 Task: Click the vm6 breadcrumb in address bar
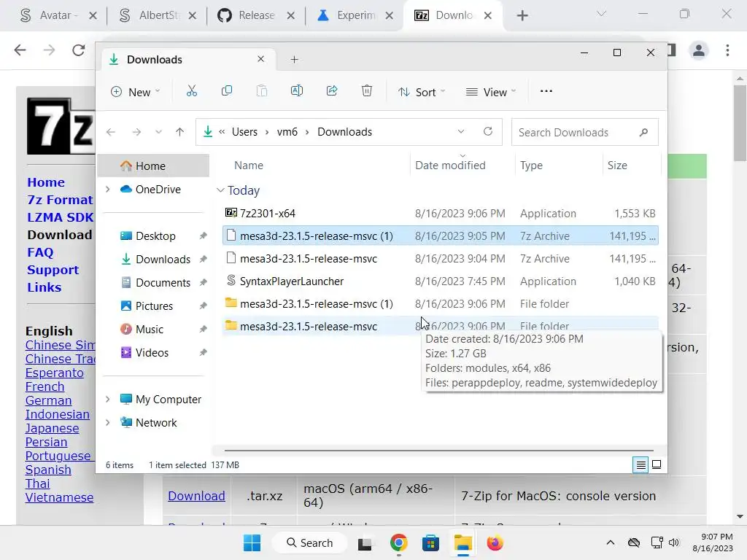click(287, 132)
